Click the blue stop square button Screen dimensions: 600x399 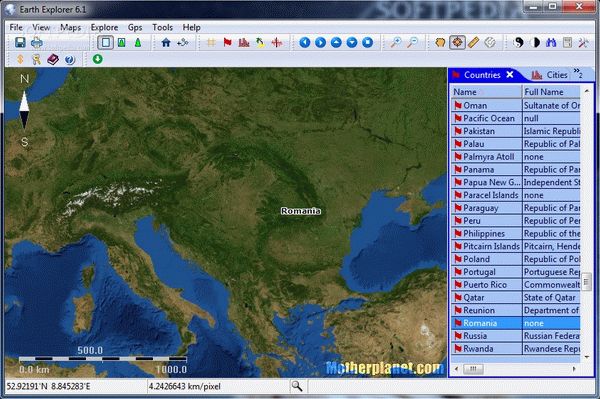point(367,42)
